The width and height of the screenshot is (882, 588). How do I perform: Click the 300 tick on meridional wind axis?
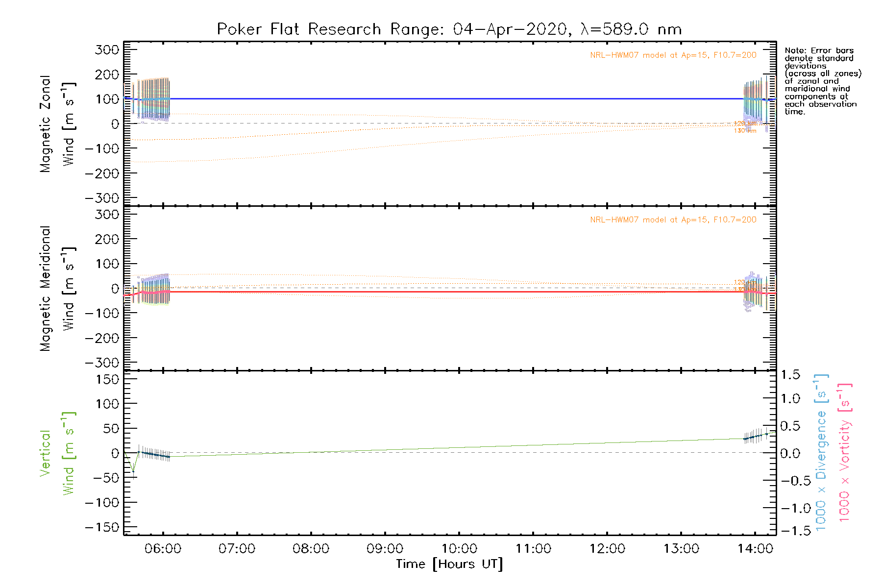(107, 215)
